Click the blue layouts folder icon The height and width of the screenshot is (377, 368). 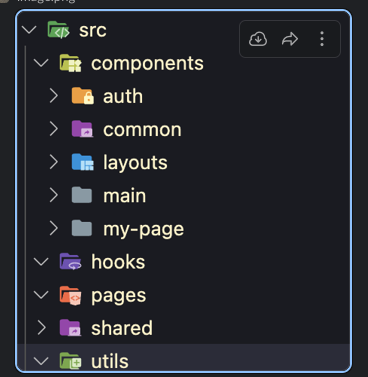pyautogui.click(x=83, y=162)
